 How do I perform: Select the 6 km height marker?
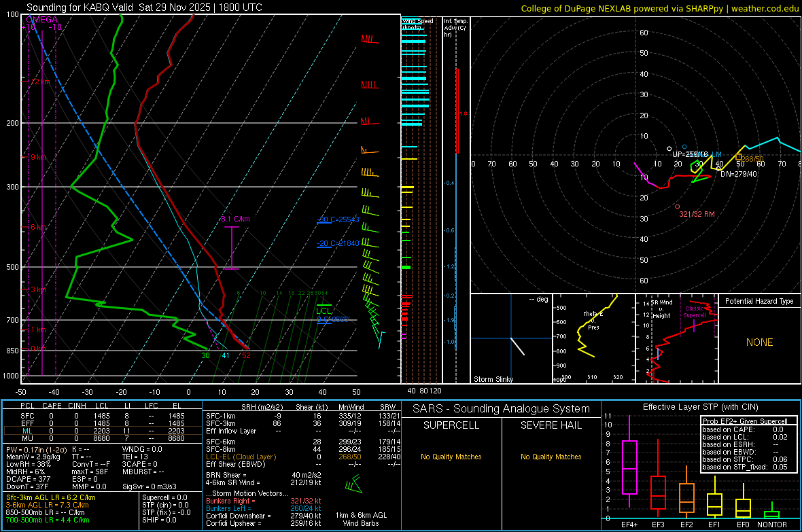38,227
